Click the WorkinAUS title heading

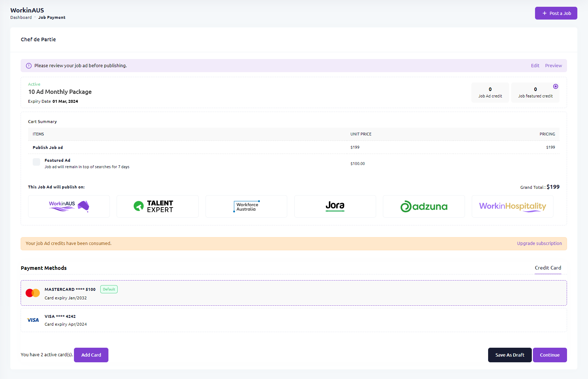click(x=27, y=10)
